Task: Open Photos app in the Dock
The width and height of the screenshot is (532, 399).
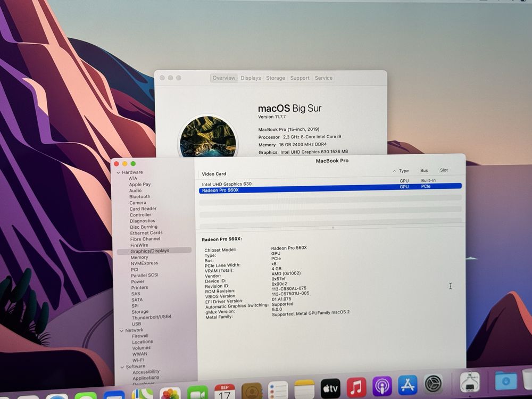Action: click(x=170, y=393)
